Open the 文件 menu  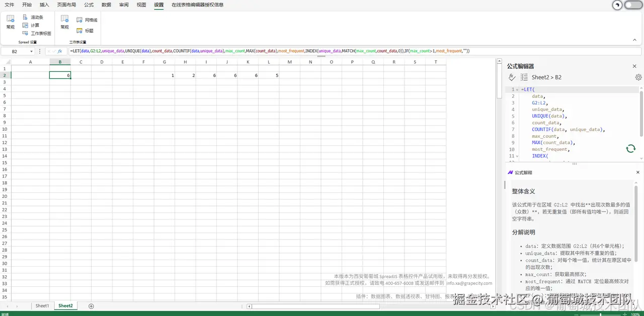click(10, 5)
